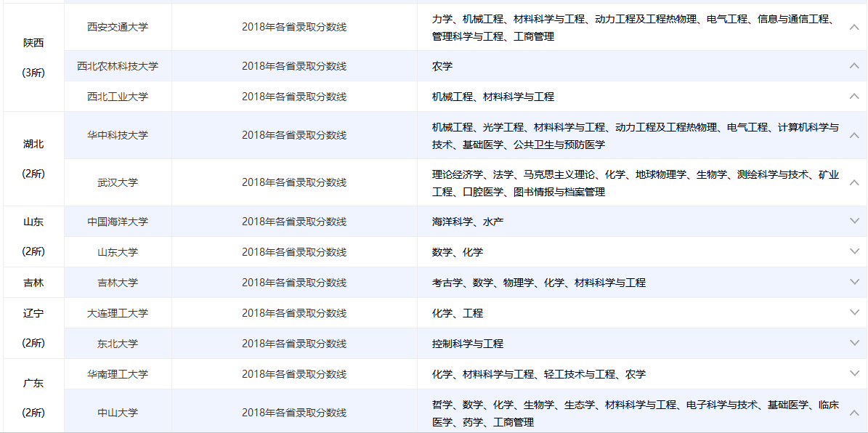Click the 化学、工程 subjects text
Image resolution: width=868 pixels, height=433 pixels.
458,313
